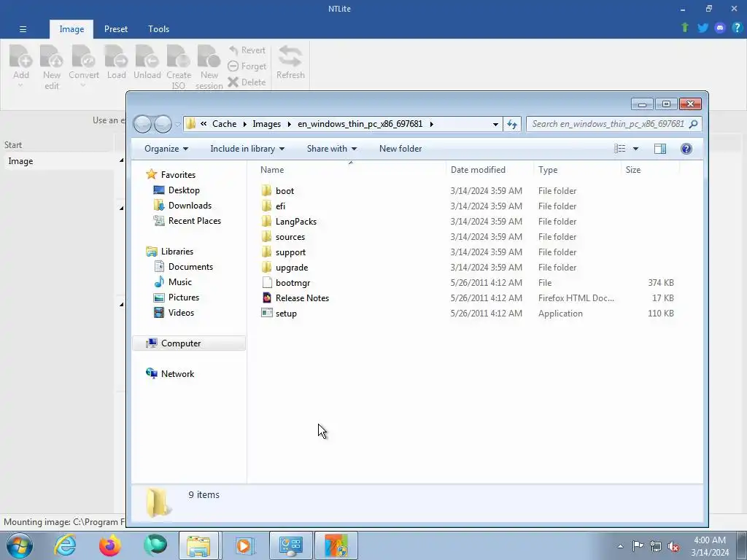The image size is (747, 560).
Task: Select the bootmgr file
Action: 293,283
